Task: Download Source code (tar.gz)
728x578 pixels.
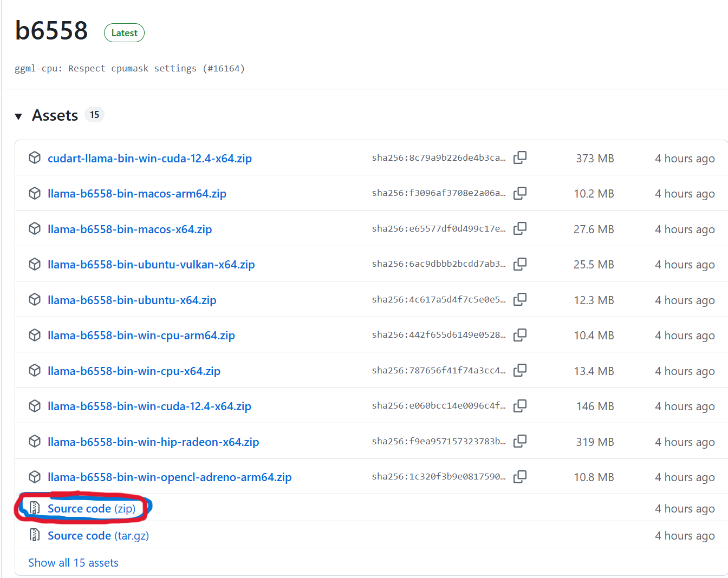Action: coord(98,536)
